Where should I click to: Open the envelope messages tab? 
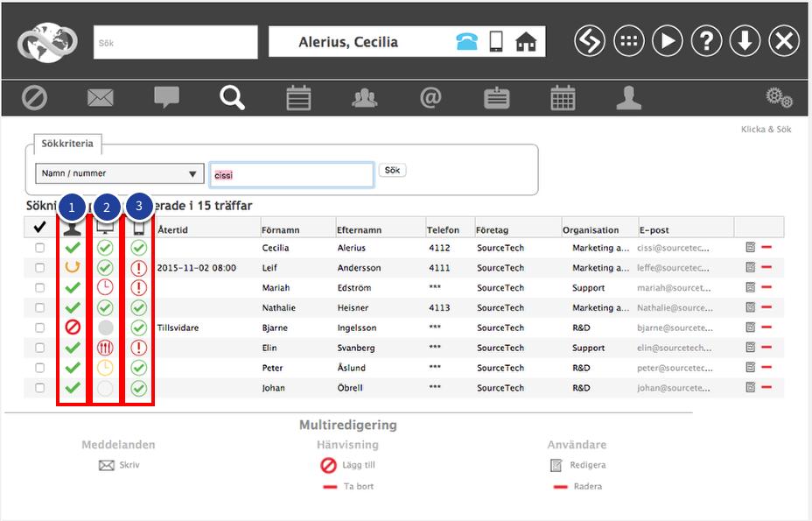[x=101, y=97]
